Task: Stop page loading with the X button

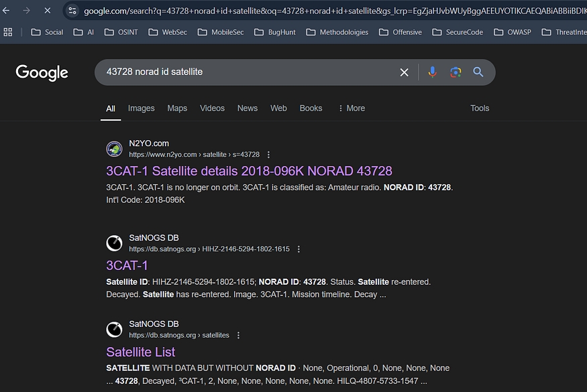Action: tap(47, 11)
